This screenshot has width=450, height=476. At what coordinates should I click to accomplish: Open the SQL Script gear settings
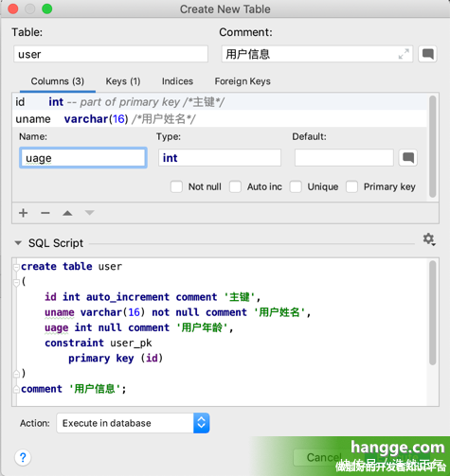point(429,239)
